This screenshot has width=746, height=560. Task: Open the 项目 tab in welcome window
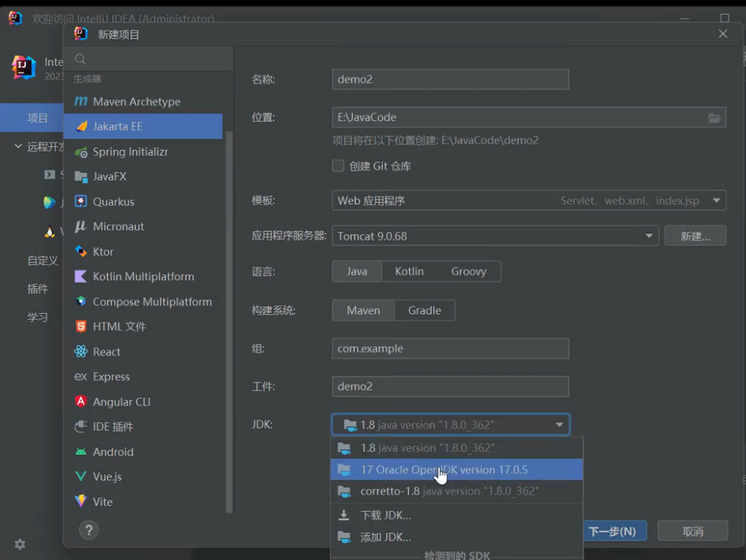[32, 118]
